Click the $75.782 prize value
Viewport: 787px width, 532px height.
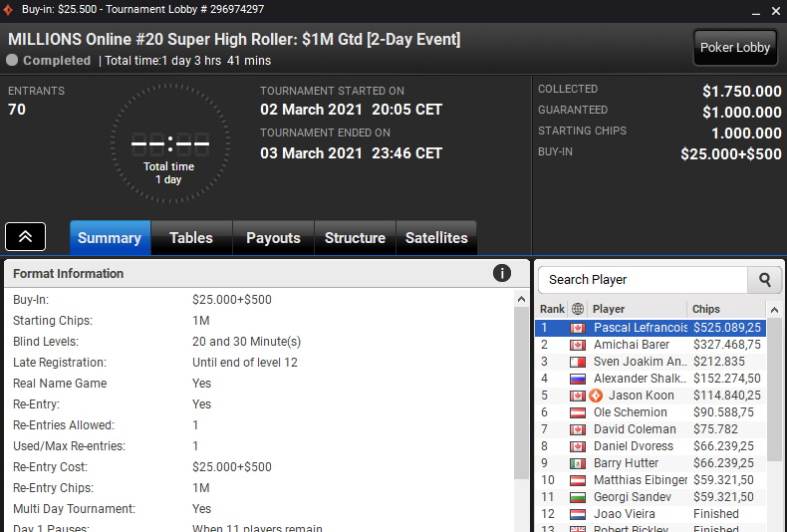pyautogui.click(x=715, y=429)
